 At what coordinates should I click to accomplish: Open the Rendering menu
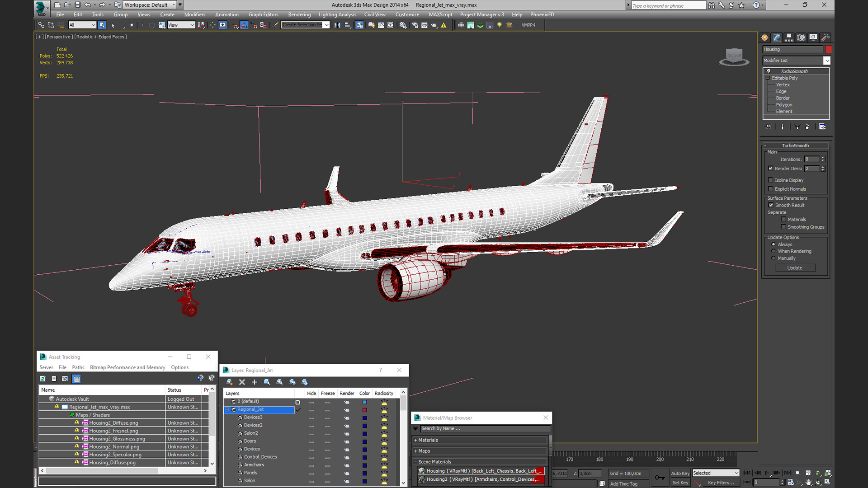click(x=299, y=14)
